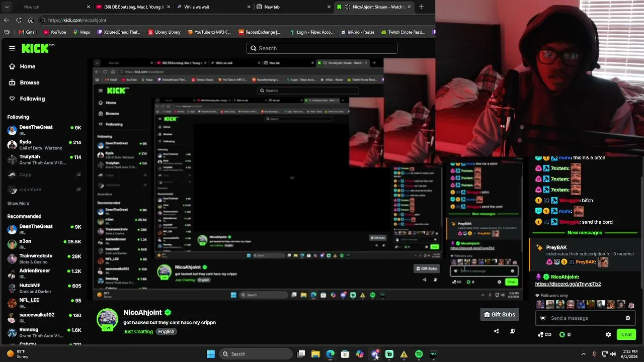Click the Gift Subs button
This screenshot has width=644, height=362.
click(x=500, y=315)
